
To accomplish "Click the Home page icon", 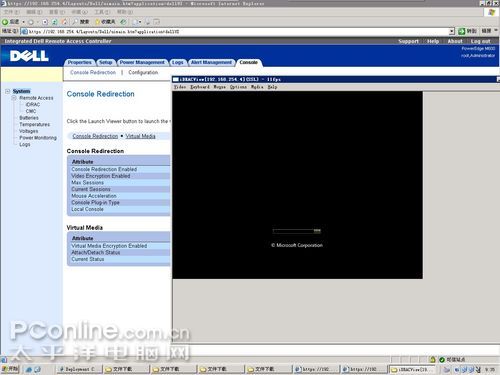I will 64,22.
